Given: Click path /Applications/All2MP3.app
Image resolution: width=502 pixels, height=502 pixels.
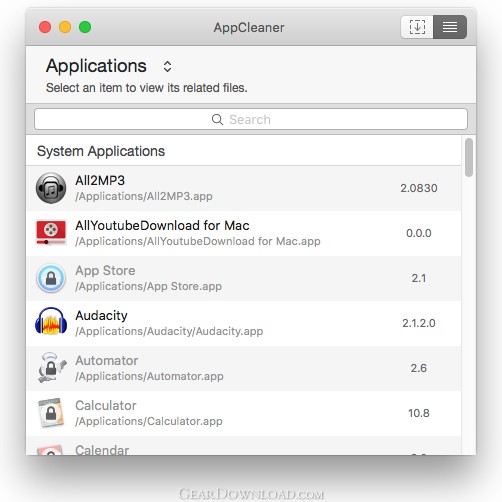Looking at the screenshot, I should click(144, 196).
